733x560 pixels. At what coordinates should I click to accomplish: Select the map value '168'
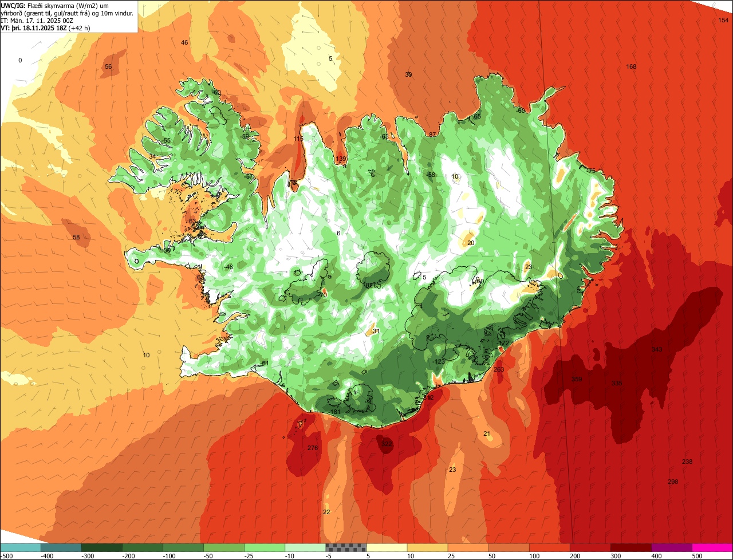(x=631, y=67)
